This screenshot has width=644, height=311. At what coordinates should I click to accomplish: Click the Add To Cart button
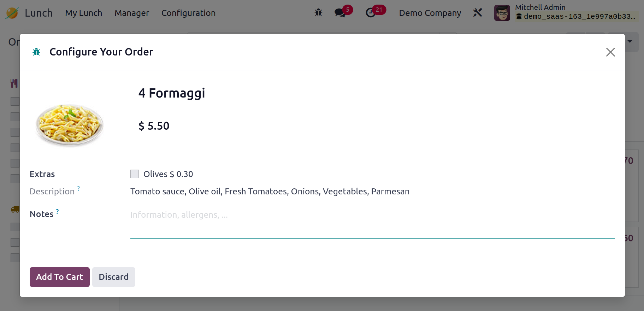[x=60, y=277]
